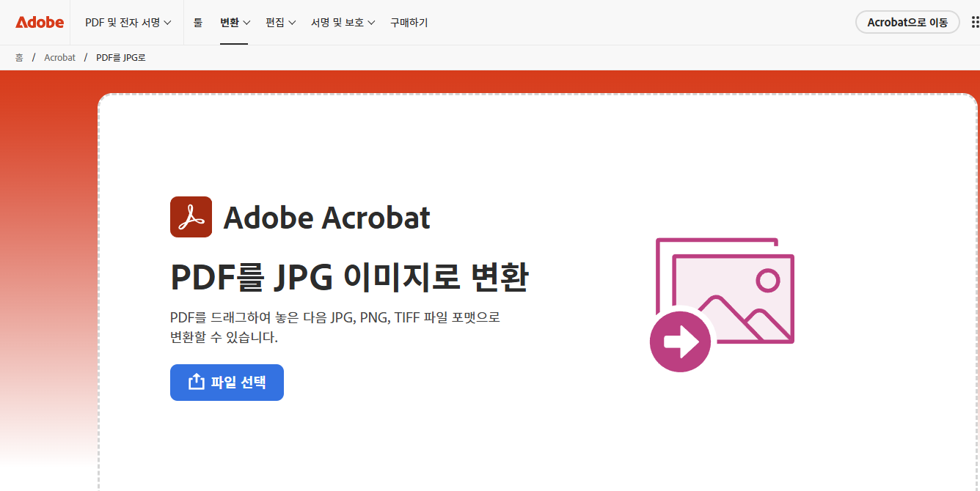The width and height of the screenshot is (980, 491).
Task: Click the 파일 선택 button
Action: [227, 383]
